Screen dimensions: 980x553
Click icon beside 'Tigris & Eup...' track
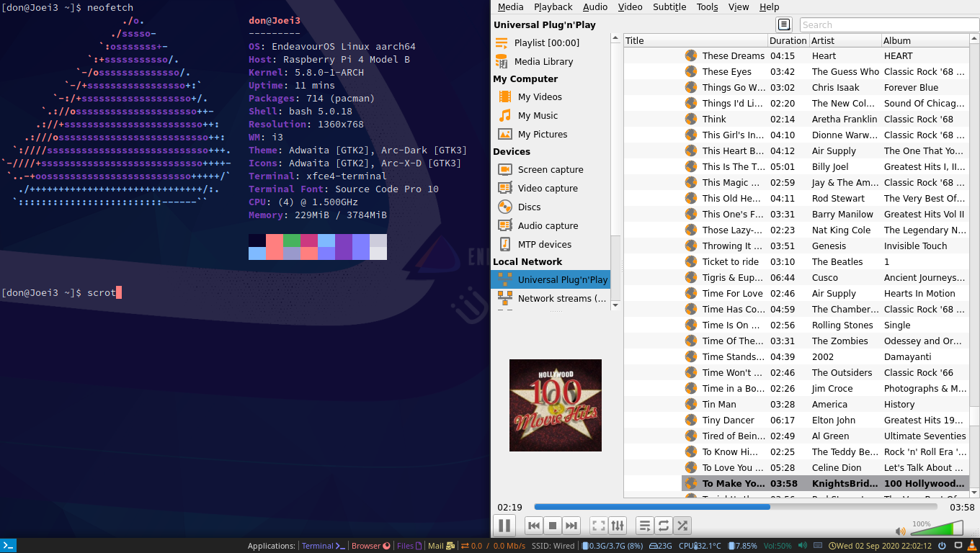click(690, 277)
